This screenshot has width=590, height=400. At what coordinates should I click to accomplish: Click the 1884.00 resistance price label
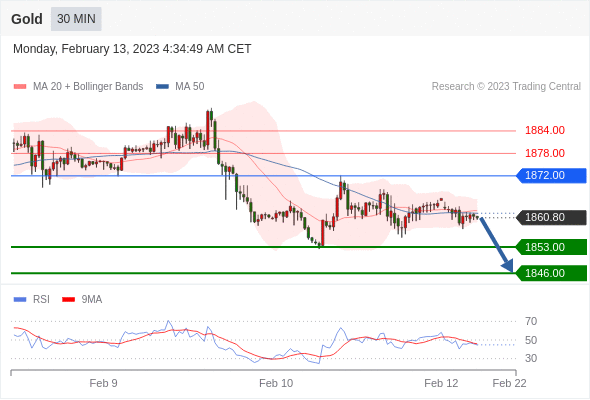545,131
